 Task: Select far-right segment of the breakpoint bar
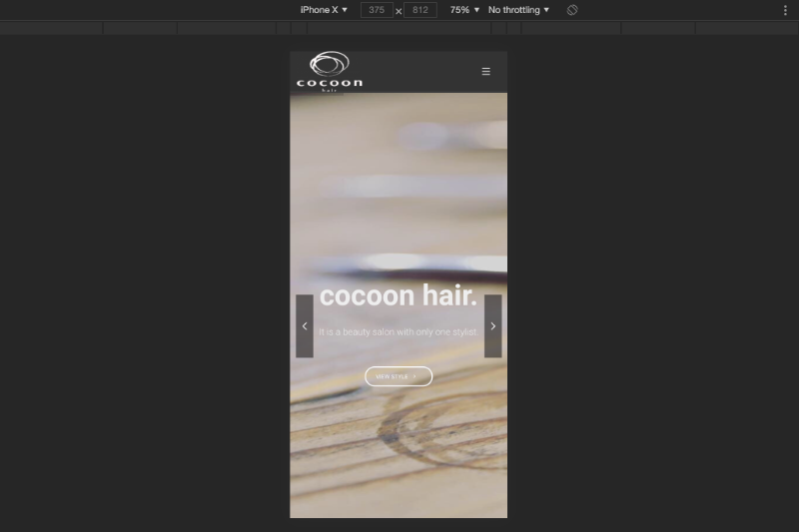747,28
